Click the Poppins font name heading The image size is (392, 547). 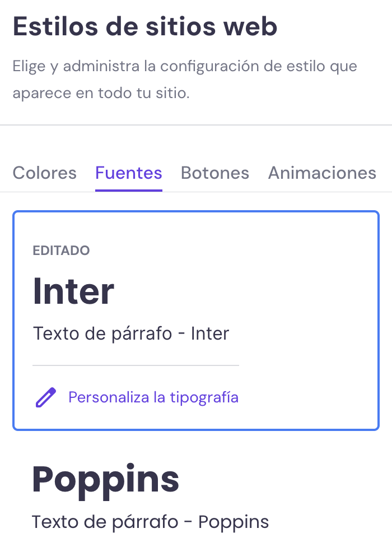(106, 479)
